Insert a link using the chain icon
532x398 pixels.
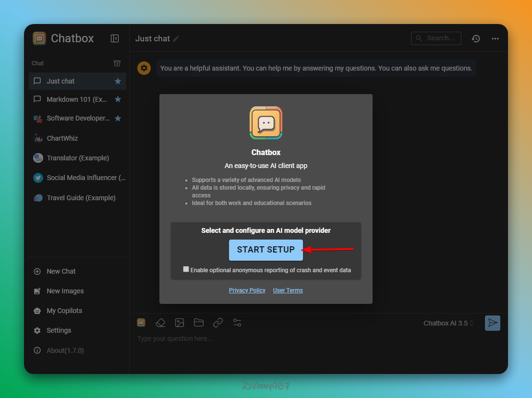coord(218,323)
